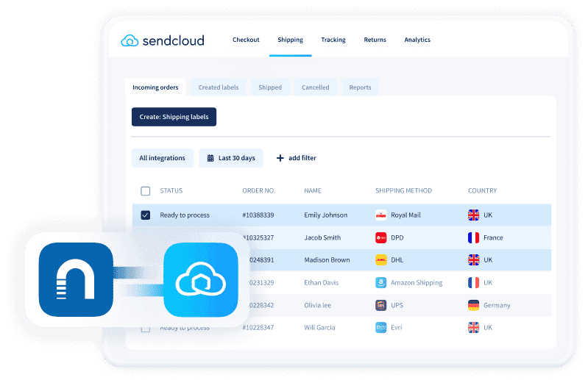Screen dimensions: 588x380
Task: Click the DHL carrier icon
Action: tap(381, 259)
